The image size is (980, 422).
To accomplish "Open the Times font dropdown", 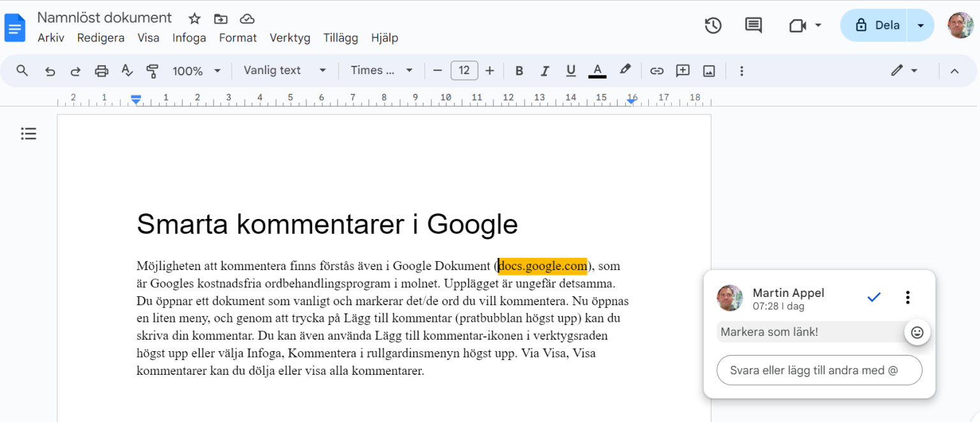I will click(x=381, y=70).
